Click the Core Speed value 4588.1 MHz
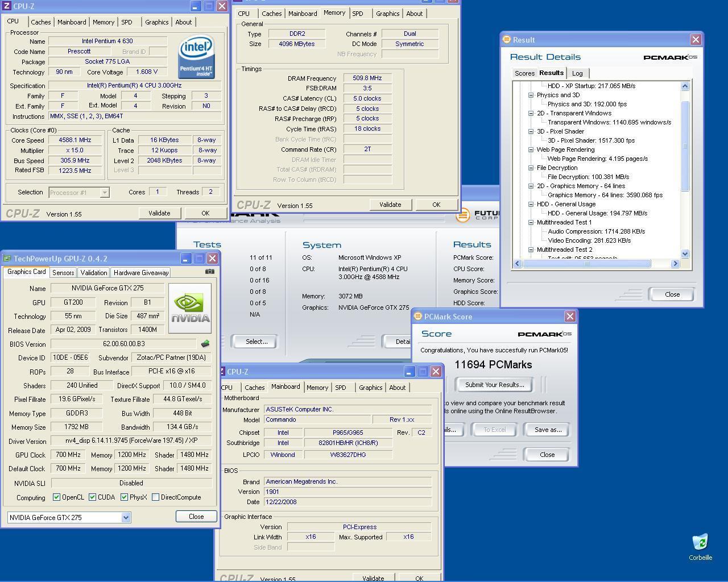The image size is (728, 582). 75,140
